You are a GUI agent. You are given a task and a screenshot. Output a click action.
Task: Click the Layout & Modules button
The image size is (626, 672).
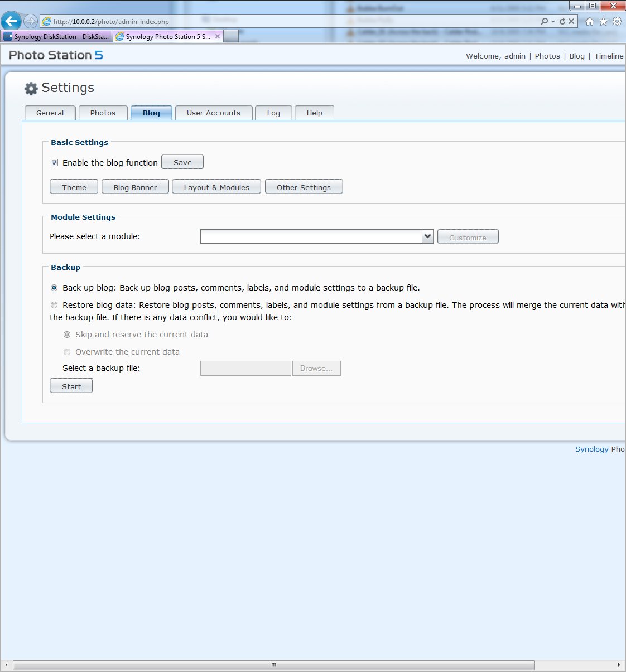click(x=216, y=187)
